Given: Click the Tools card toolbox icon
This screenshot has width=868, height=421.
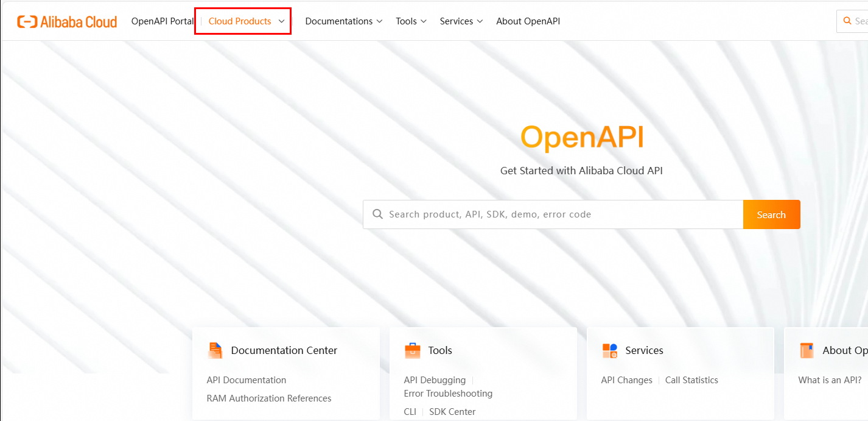Looking at the screenshot, I should 412,350.
